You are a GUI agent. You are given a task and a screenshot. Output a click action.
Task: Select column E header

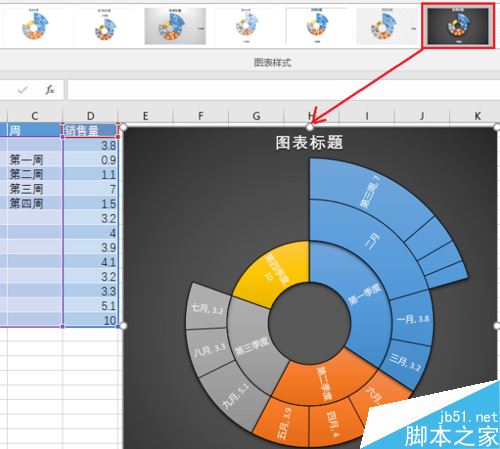coord(145,116)
